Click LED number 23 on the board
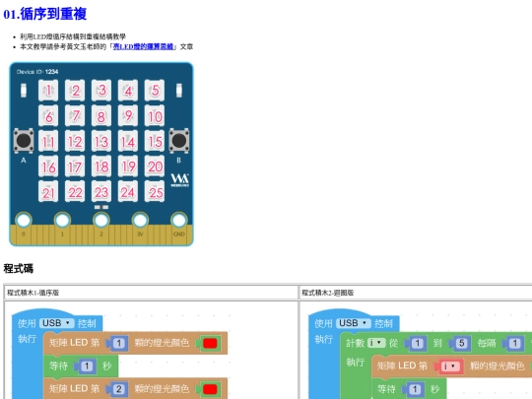The width and height of the screenshot is (532, 399). click(101, 191)
